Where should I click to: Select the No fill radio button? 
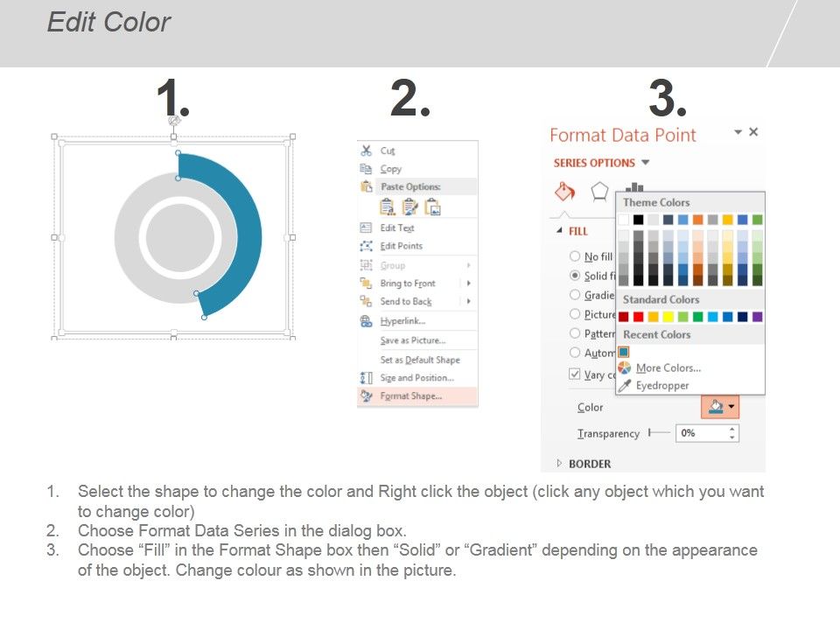(575, 256)
